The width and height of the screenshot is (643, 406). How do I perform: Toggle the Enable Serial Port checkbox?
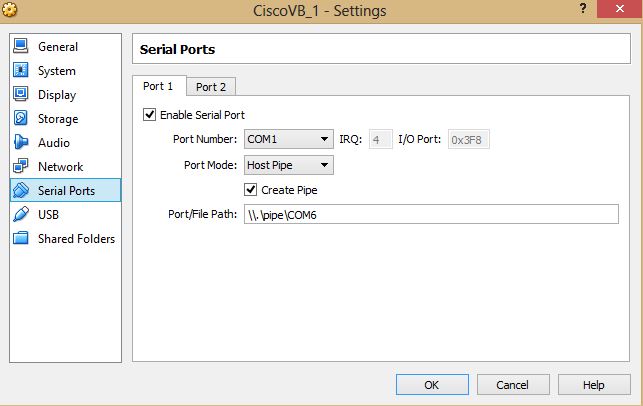coord(150,115)
